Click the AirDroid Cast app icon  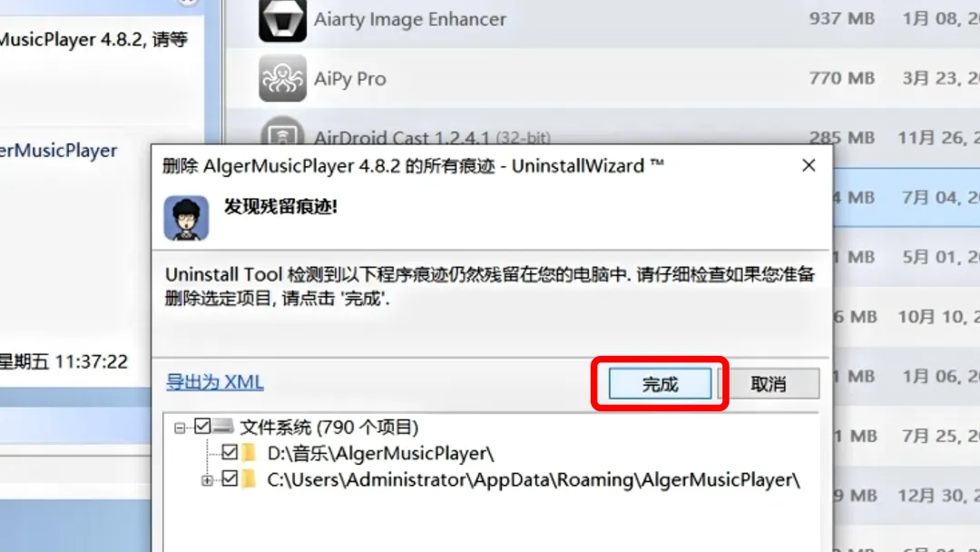(282, 130)
